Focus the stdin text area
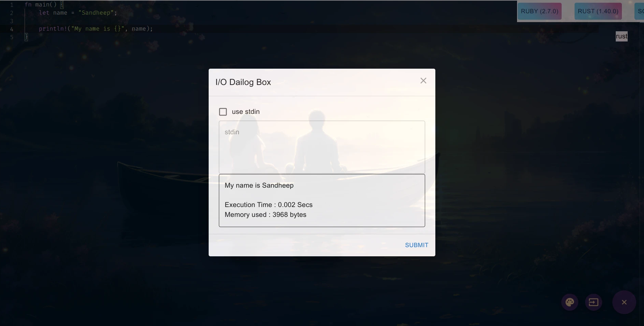This screenshot has width=644, height=326. [x=322, y=147]
